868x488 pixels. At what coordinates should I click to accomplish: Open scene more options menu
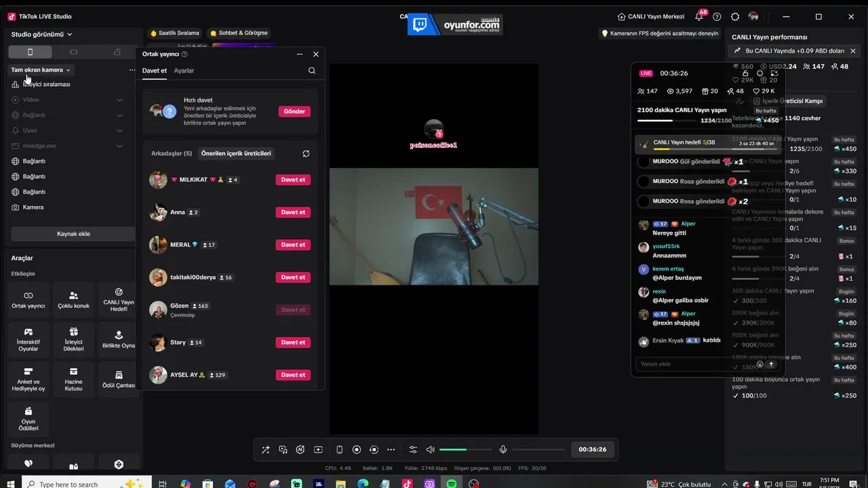tap(132, 70)
